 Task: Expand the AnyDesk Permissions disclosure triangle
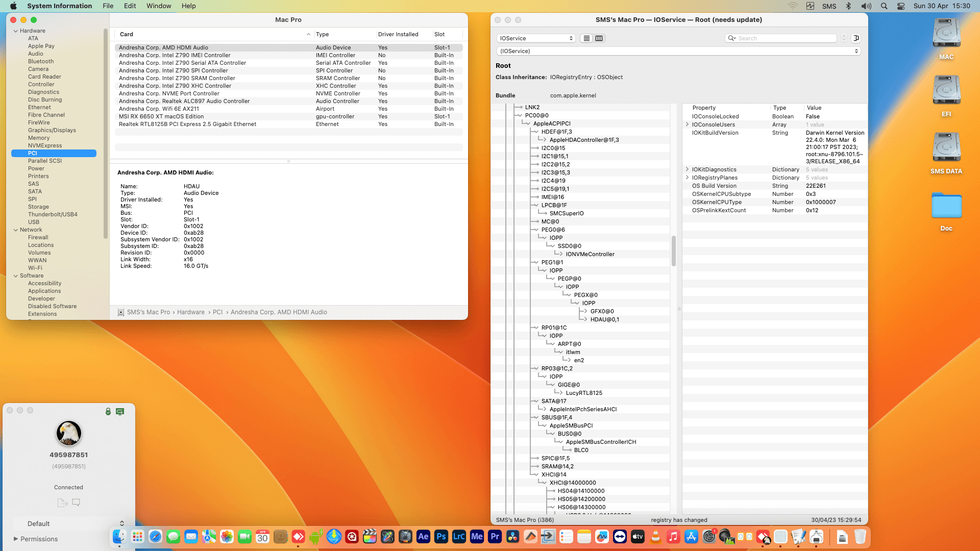pyautogui.click(x=16, y=539)
